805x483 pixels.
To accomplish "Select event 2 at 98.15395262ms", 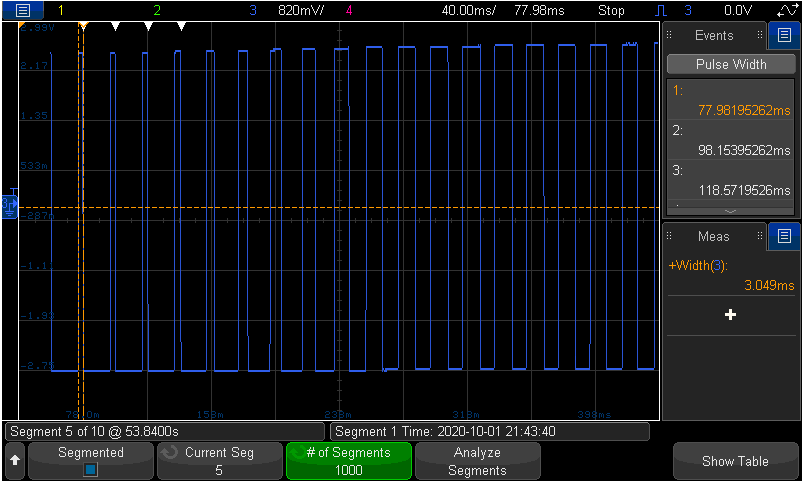I will point(731,141).
